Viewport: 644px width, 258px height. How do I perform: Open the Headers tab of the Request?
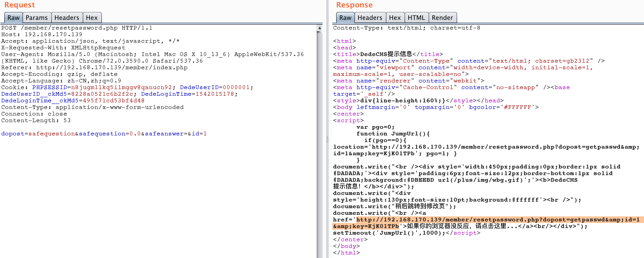pyautogui.click(x=67, y=18)
